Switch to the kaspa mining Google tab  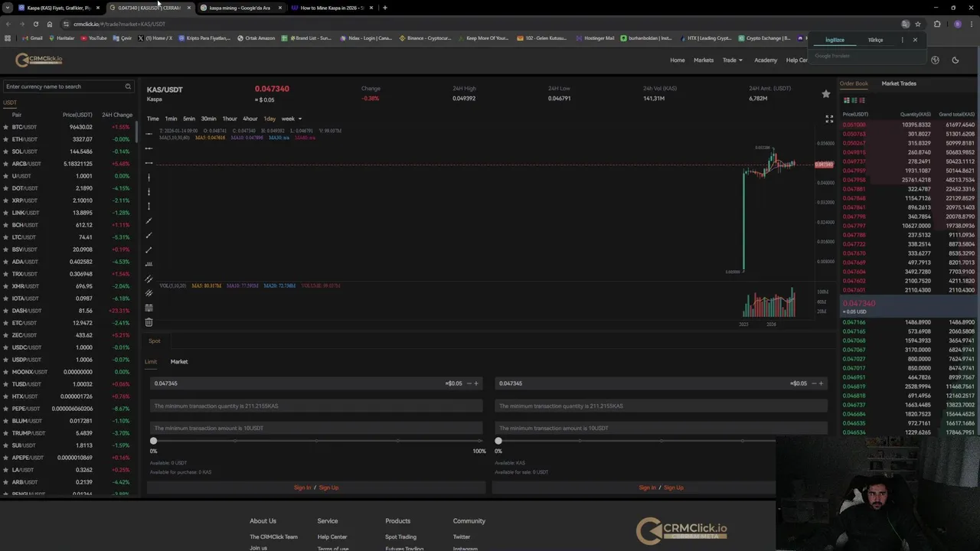point(240,8)
